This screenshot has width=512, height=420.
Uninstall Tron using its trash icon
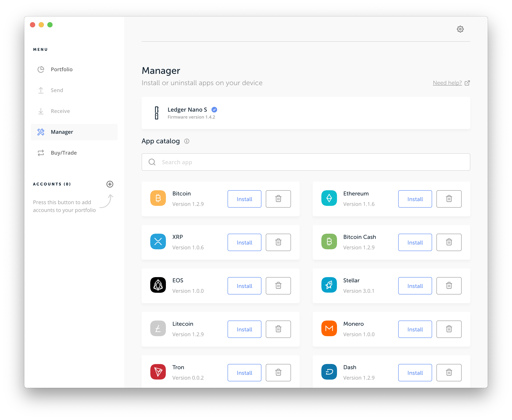278,373
